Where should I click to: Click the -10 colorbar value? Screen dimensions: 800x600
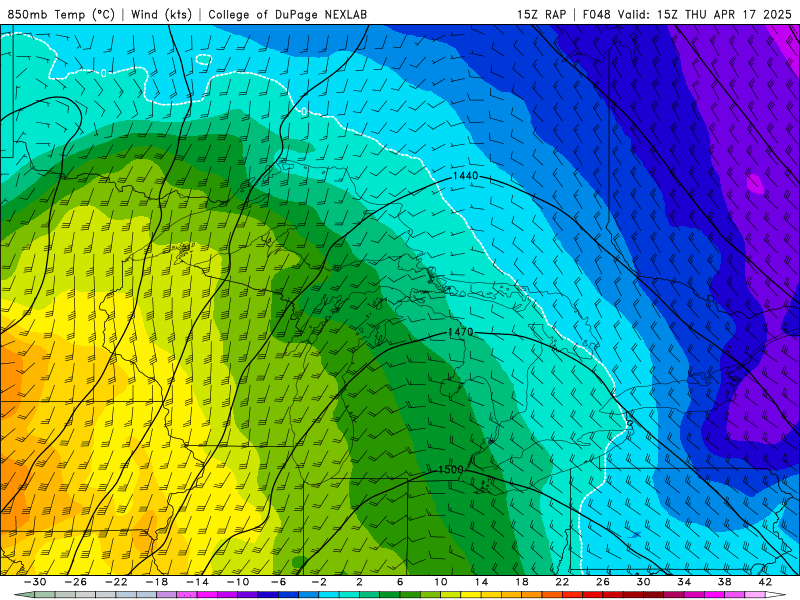tap(238, 582)
